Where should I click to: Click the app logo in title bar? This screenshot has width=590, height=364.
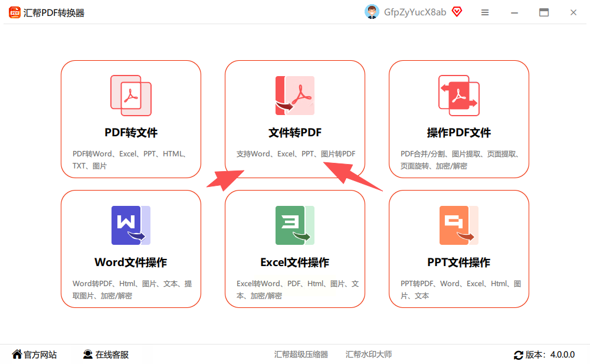tap(15, 12)
